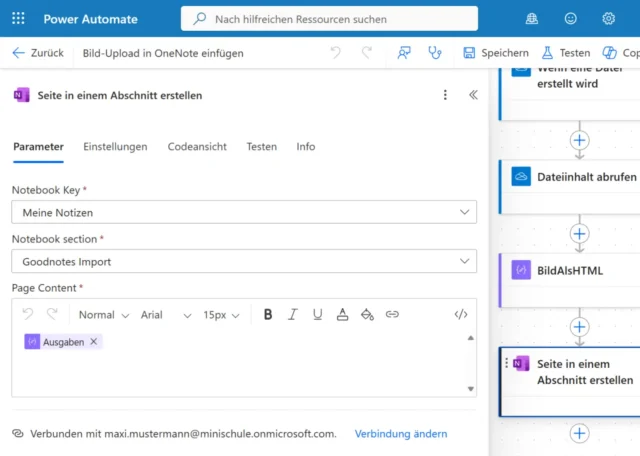Click the Speichern button

[496, 53]
